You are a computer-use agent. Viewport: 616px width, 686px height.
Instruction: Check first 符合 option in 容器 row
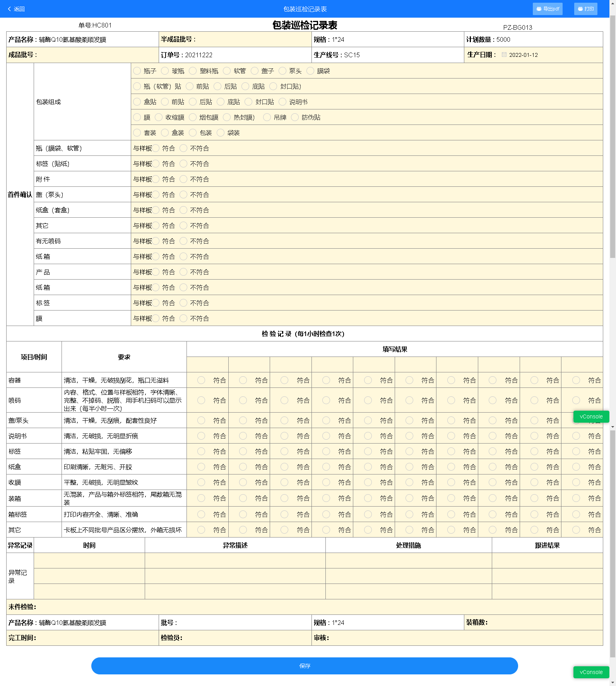[x=201, y=380]
